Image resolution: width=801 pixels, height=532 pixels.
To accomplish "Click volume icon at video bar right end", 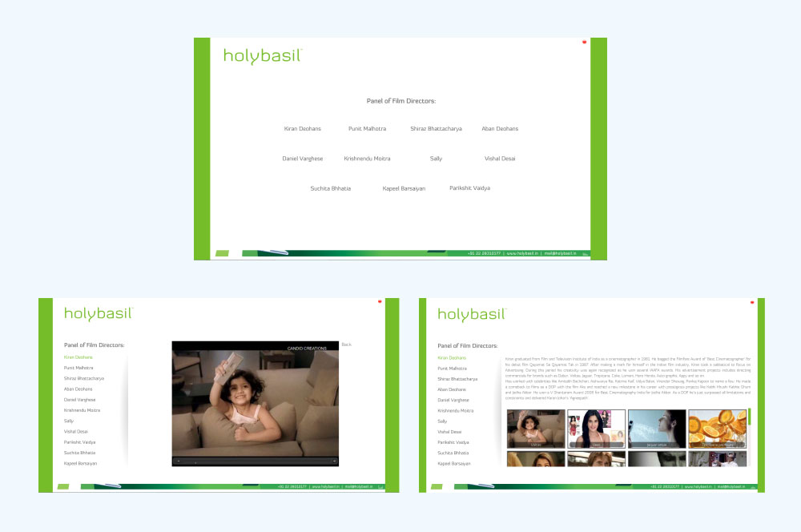I will pos(335,461).
